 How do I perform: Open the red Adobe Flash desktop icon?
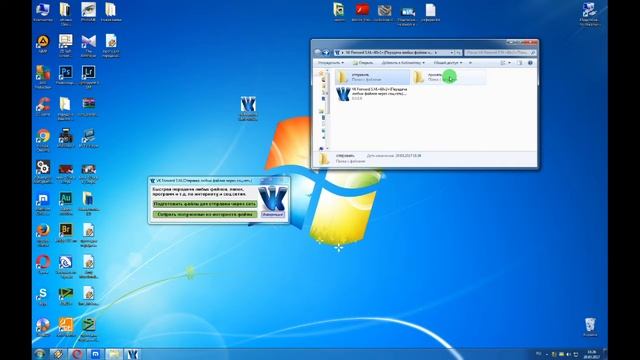click(361, 12)
